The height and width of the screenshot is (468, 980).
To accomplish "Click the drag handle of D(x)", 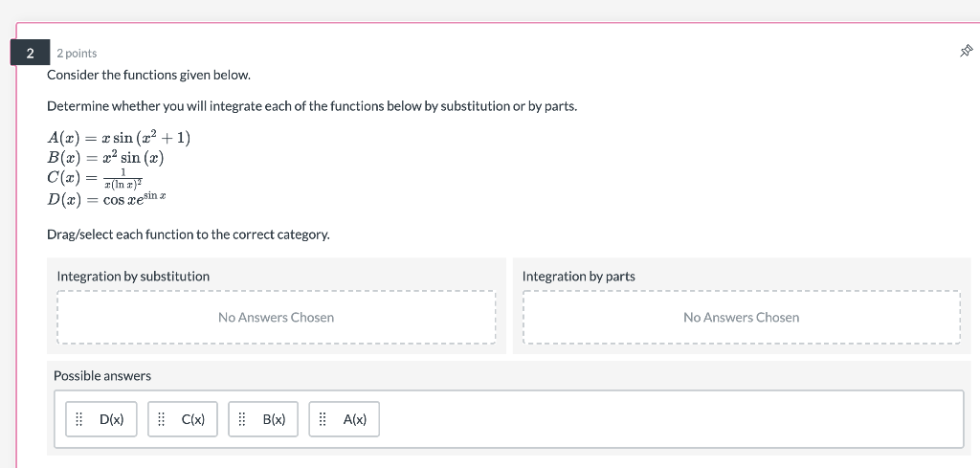I will (79, 419).
